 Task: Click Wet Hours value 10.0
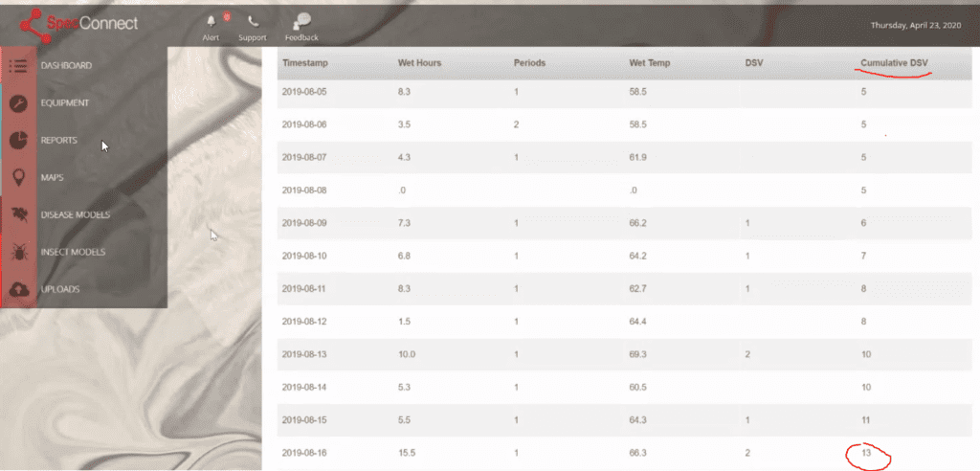click(x=406, y=354)
